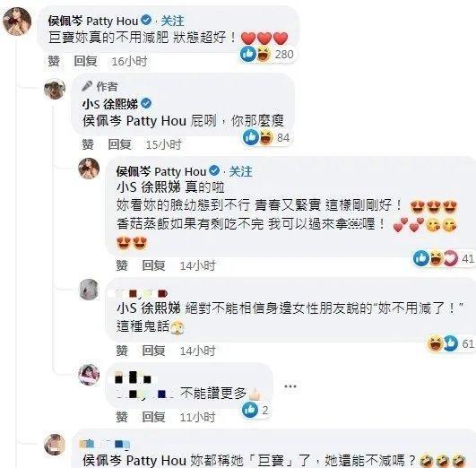Reply to the top comment with 回复
The image size is (476, 468).
tap(85, 61)
